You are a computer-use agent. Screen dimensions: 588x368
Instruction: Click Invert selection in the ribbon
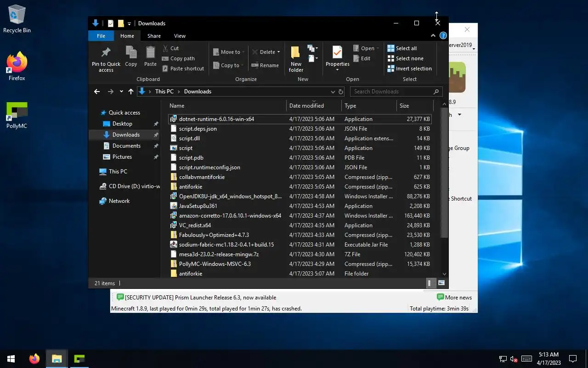(x=409, y=69)
